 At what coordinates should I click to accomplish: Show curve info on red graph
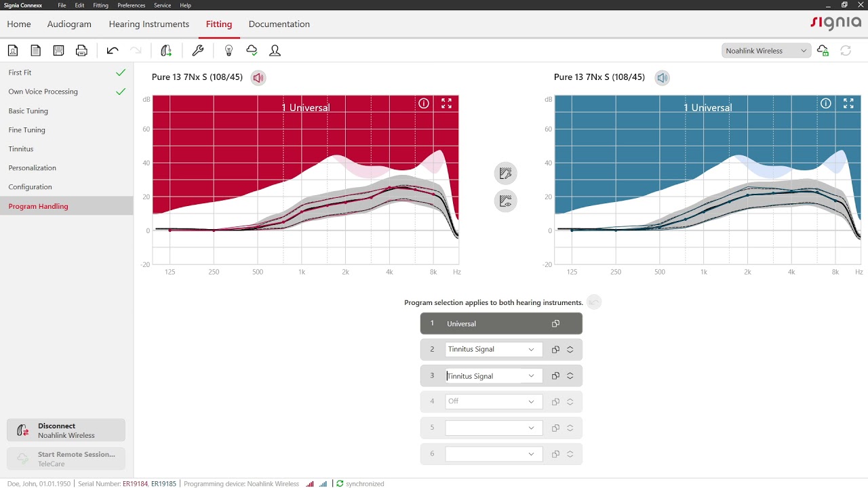point(424,104)
